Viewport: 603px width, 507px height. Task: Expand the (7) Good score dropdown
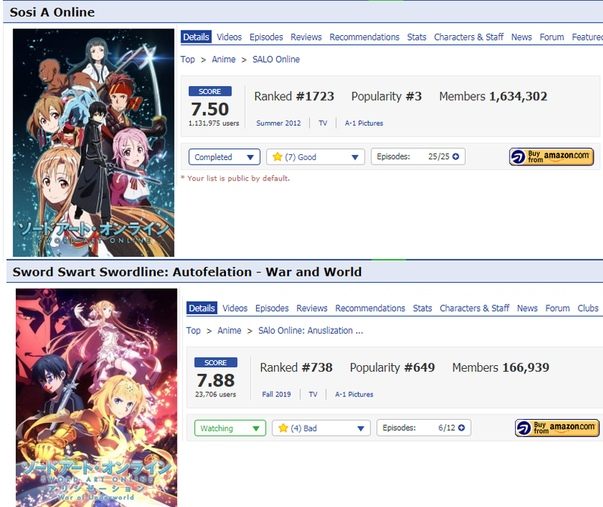coord(315,157)
